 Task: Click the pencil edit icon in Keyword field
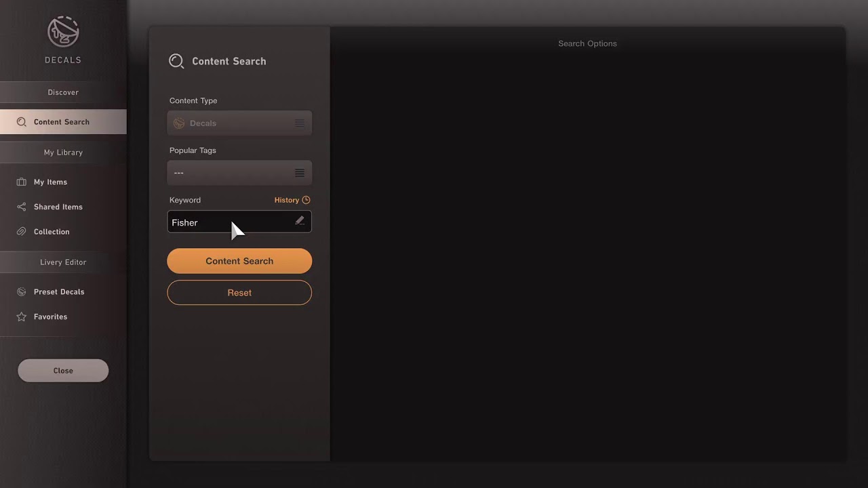[x=300, y=221]
